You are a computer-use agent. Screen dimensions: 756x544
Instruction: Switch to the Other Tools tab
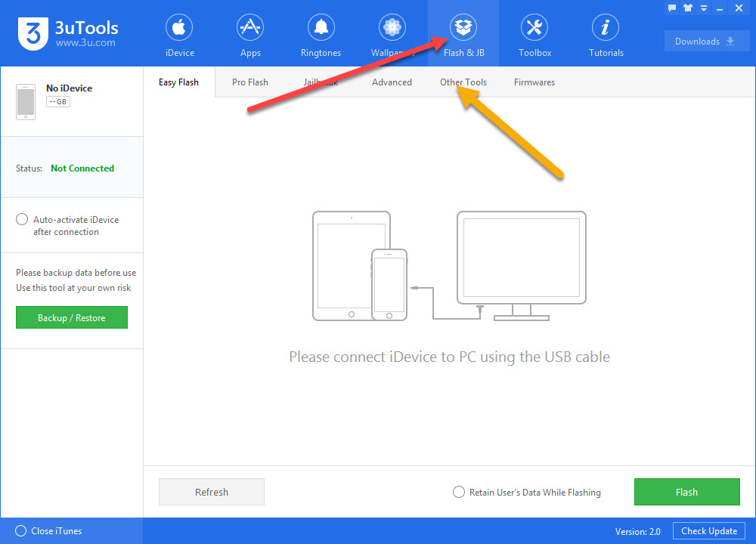[463, 82]
